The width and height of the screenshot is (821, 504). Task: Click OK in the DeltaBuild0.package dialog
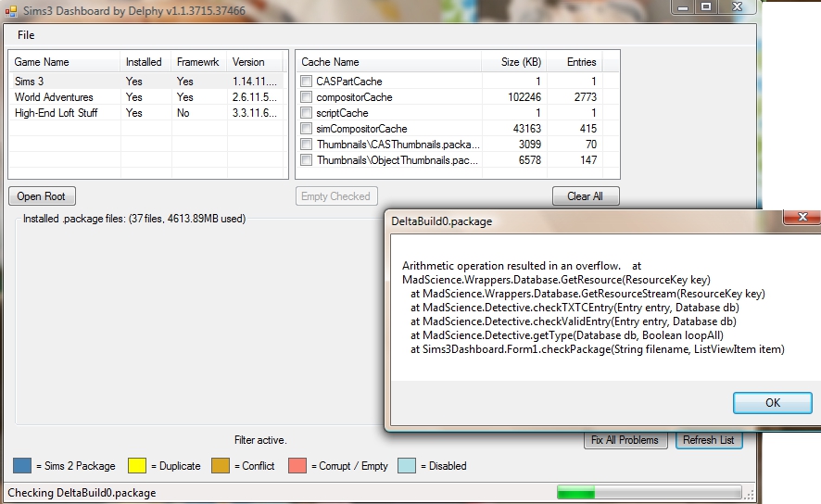[772, 402]
